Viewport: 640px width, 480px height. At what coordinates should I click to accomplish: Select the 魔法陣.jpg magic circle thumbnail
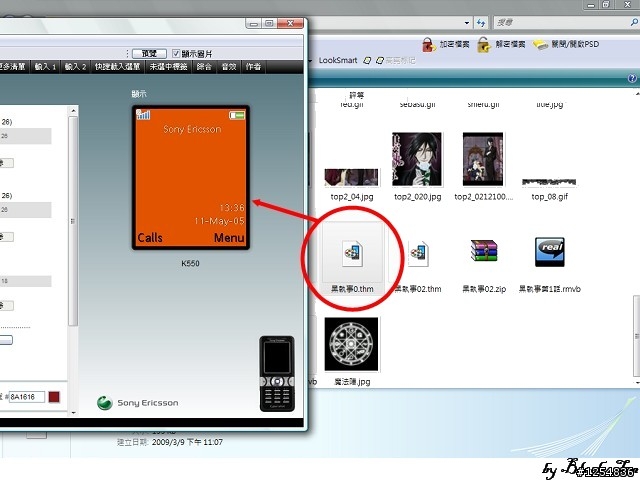(x=351, y=344)
